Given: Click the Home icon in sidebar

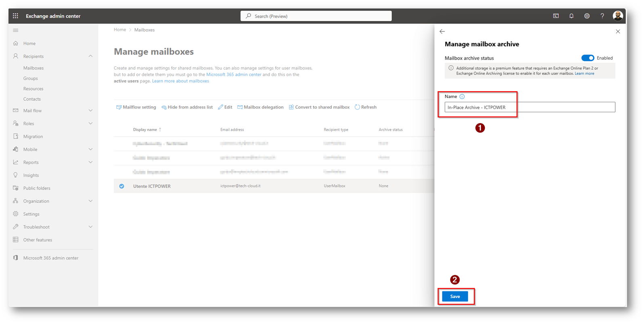Looking at the screenshot, I should [x=16, y=43].
